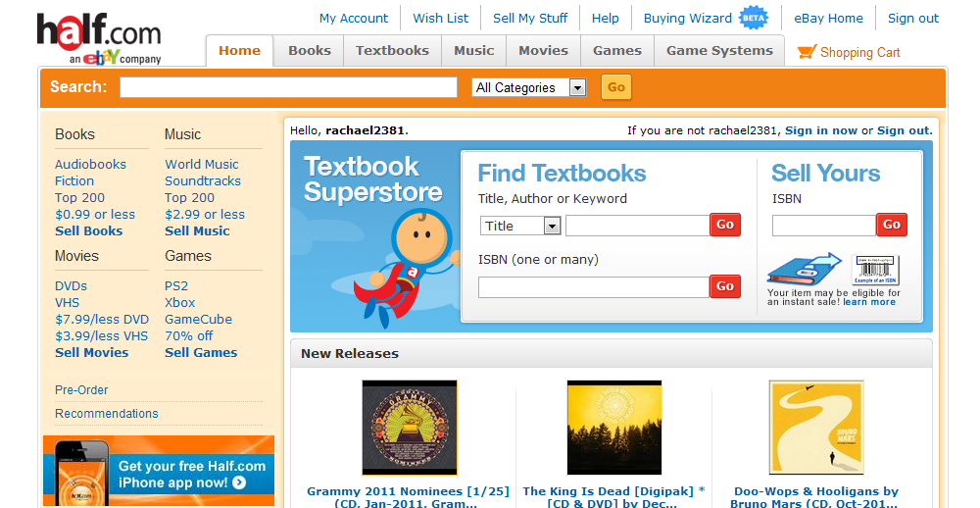980x508 pixels.
Task: Click Sign out link beside greeting
Action: pos(904,130)
